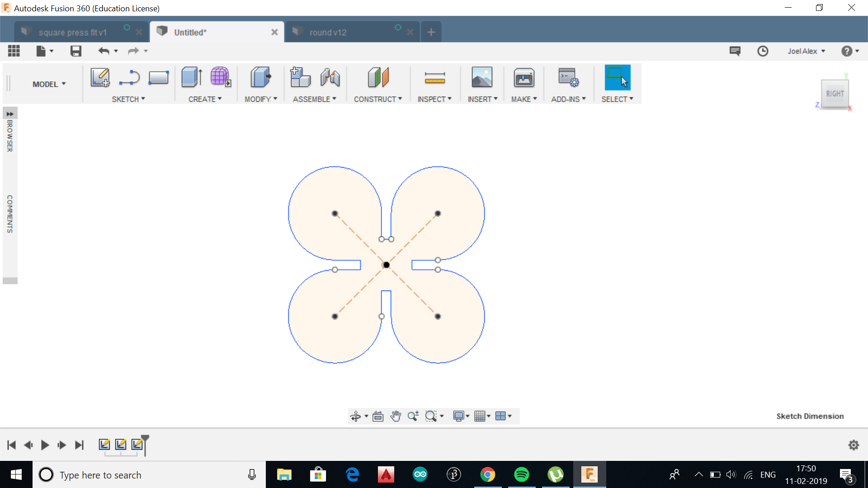Switch to square press fit v1 tab
Screen dimensions: 868x488
[72, 33]
